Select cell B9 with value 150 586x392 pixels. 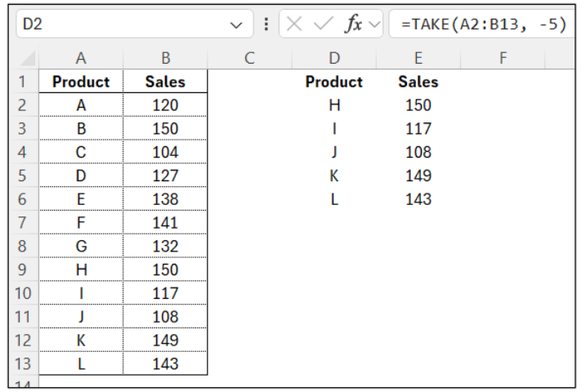click(x=165, y=270)
